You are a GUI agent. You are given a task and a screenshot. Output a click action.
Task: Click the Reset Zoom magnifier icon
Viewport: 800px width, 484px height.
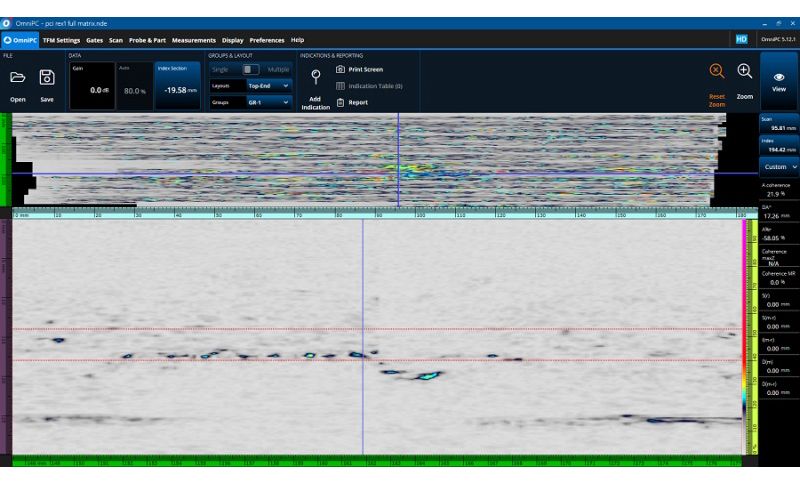point(717,71)
